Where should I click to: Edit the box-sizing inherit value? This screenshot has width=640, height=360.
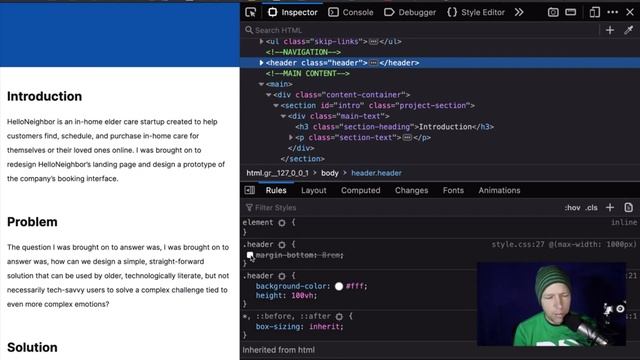tap(325, 327)
